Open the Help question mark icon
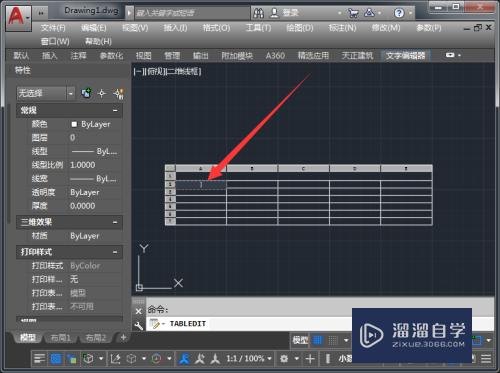500x373 pixels. point(399,13)
